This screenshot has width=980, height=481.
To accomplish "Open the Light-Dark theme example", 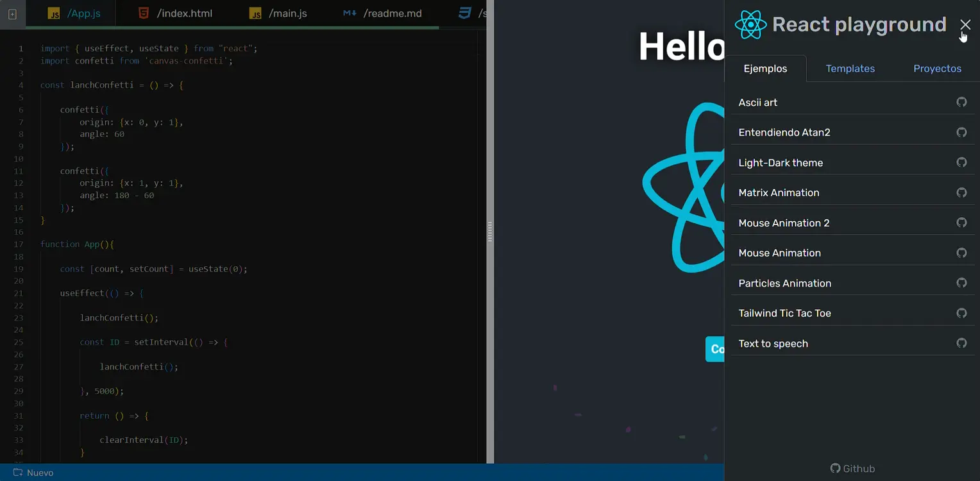I will (781, 162).
